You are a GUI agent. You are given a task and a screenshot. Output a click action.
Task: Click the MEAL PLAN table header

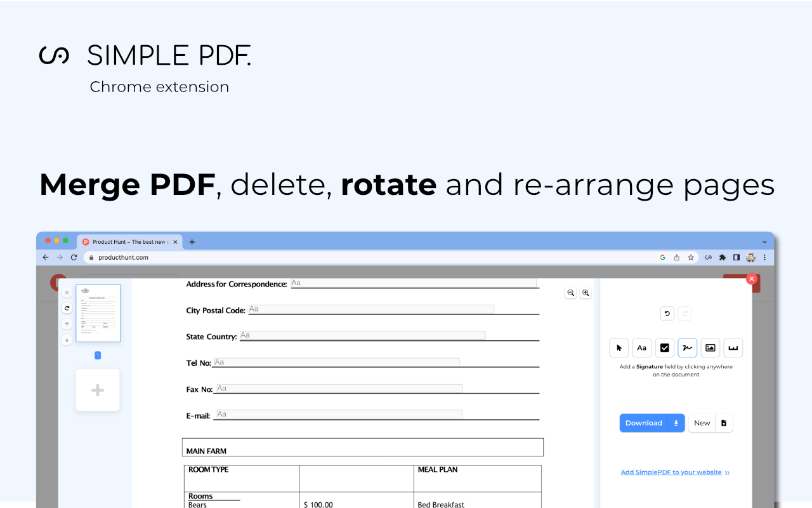tap(438, 470)
